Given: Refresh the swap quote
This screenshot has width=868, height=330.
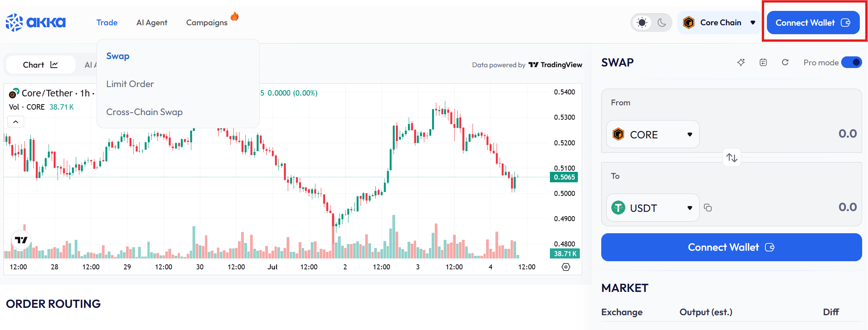Looking at the screenshot, I should click(x=785, y=63).
